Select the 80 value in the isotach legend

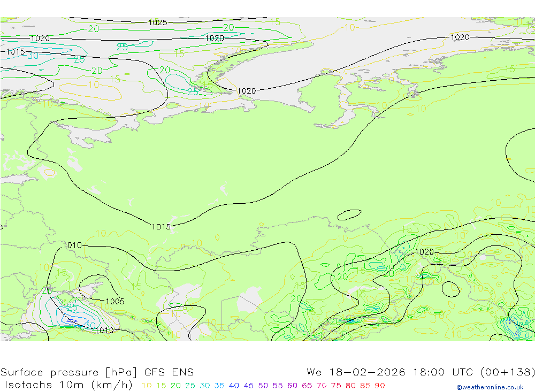[350, 386]
